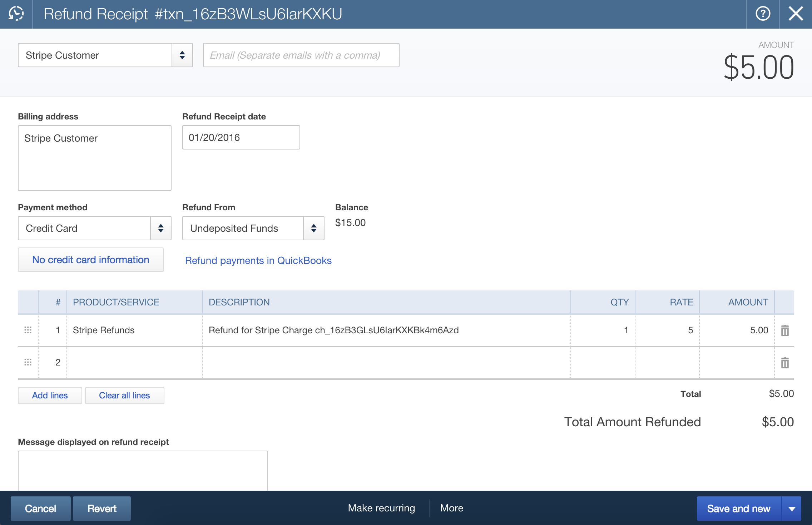This screenshot has height=525, width=812.
Task: Click the Clear all lines button
Action: click(124, 395)
